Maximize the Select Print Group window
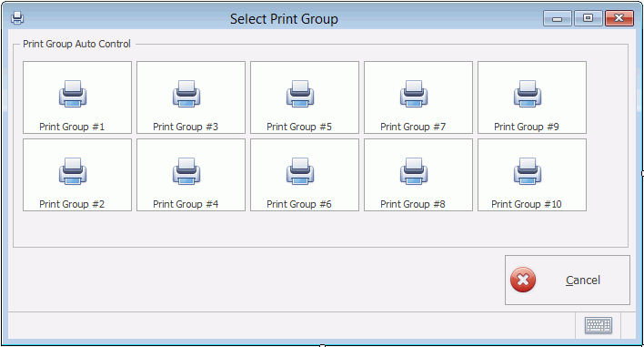 click(589, 18)
